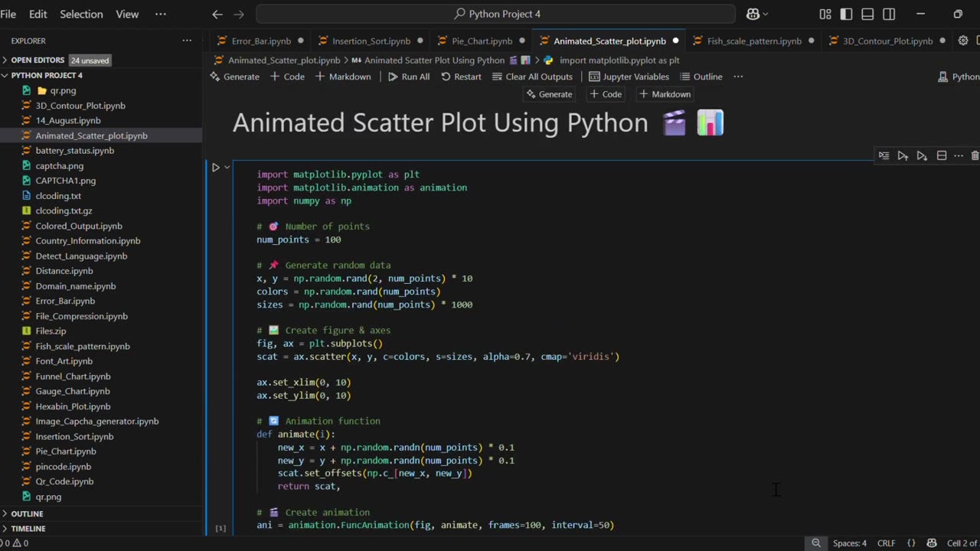The width and height of the screenshot is (980, 551).
Task: Switch to Pie_Chart.ipynb tab
Action: coord(482,41)
